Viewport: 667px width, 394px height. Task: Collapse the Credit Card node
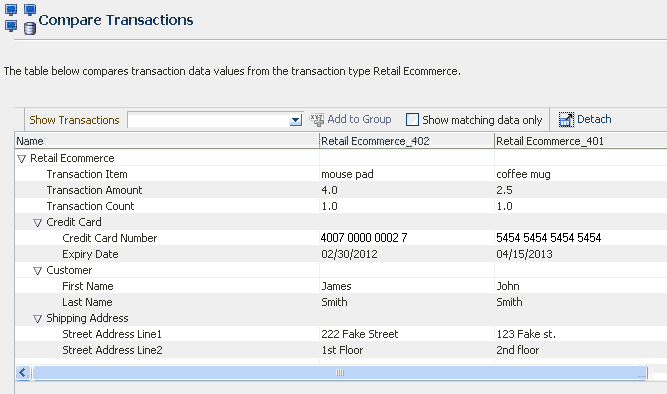coord(37,223)
